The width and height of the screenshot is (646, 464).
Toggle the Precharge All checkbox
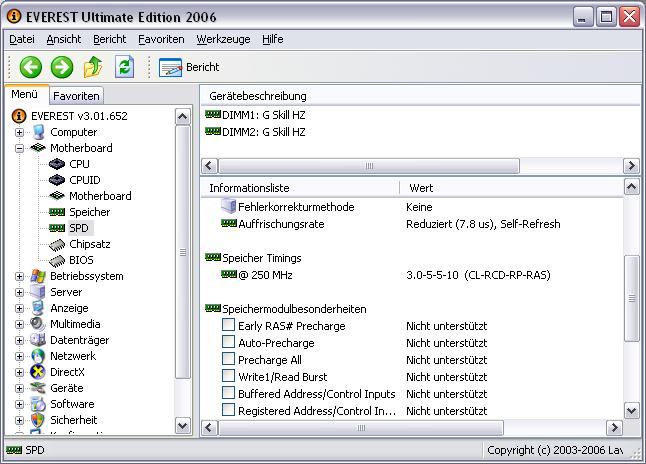tap(228, 359)
